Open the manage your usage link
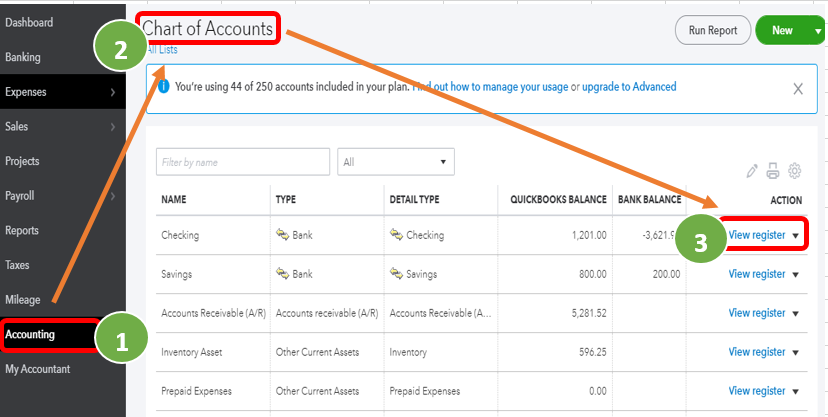828x417 pixels. point(491,87)
